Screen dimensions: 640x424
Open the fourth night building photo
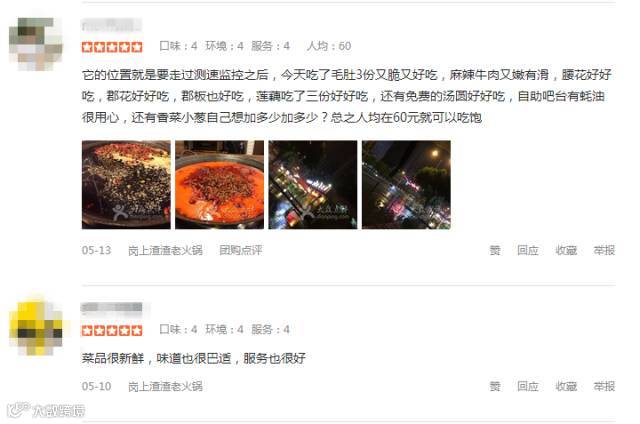(x=406, y=184)
